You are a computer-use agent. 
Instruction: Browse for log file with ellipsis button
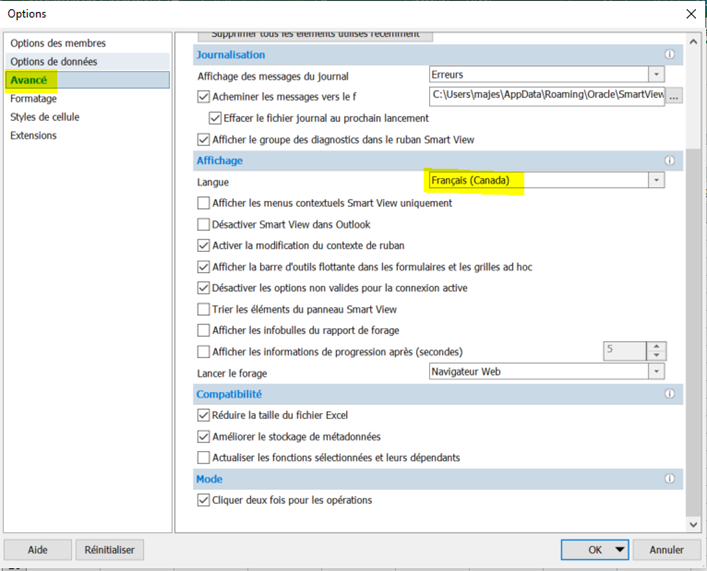(674, 97)
